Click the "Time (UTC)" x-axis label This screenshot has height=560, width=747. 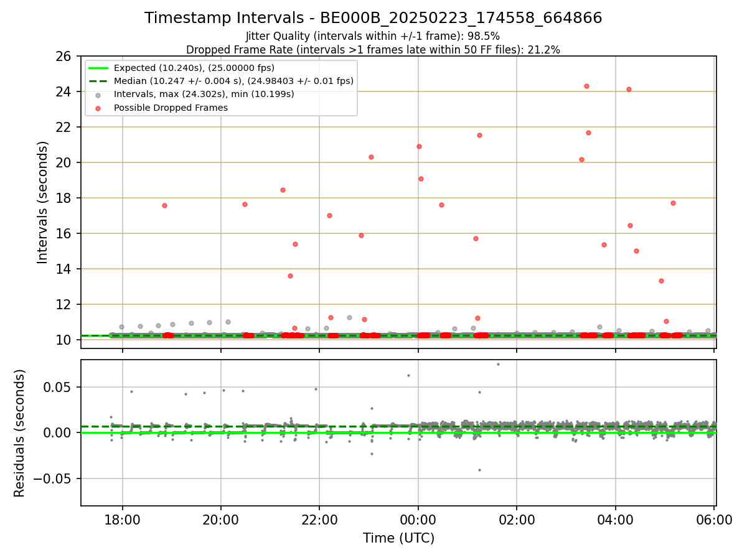click(x=398, y=538)
